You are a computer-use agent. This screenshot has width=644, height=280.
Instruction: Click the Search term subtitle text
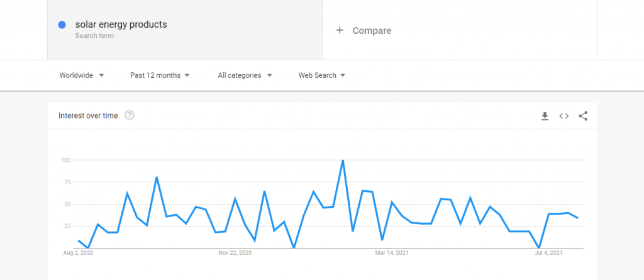pos(94,36)
